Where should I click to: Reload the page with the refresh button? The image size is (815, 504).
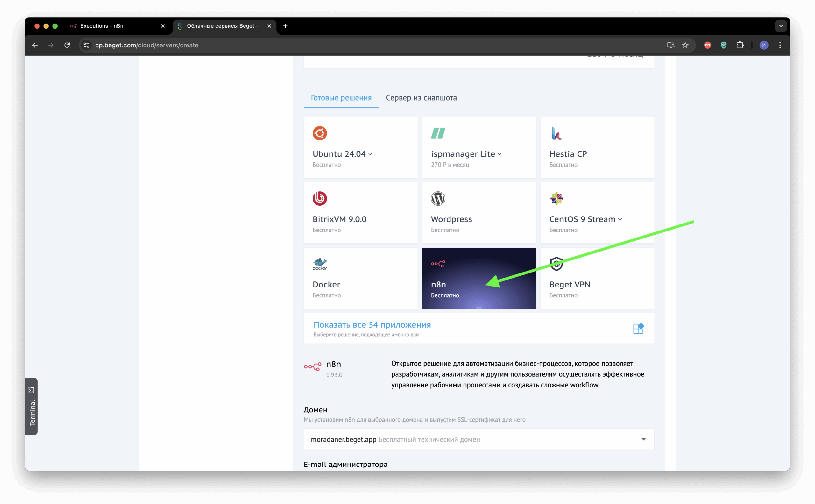click(x=67, y=45)
